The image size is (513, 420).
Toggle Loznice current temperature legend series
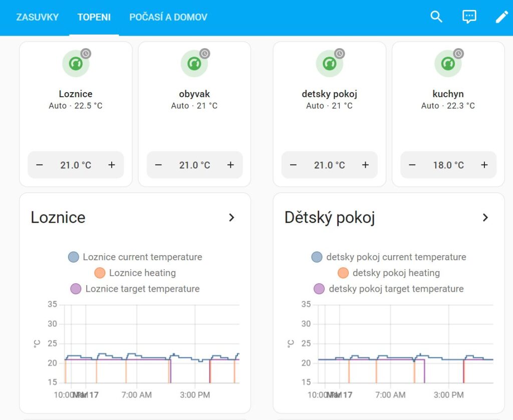[x=135, y=257]
